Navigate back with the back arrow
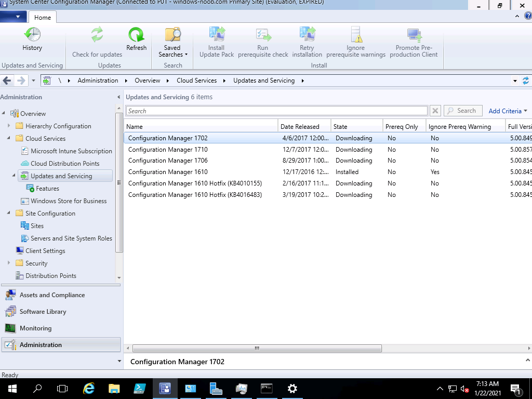 (7, 81)
